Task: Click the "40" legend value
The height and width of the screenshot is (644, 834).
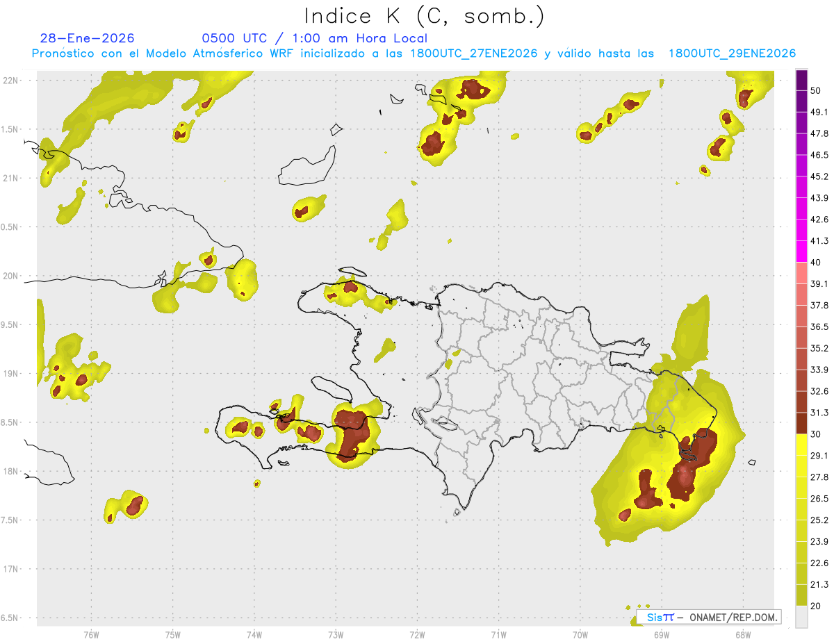Action: tap(815, 263)
